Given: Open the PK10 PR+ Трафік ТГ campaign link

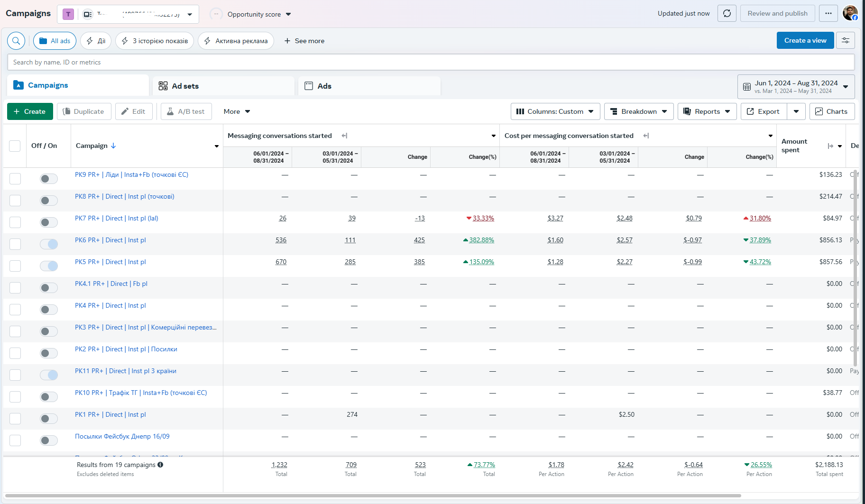Looking at the screenshot, I should (141, 393).
